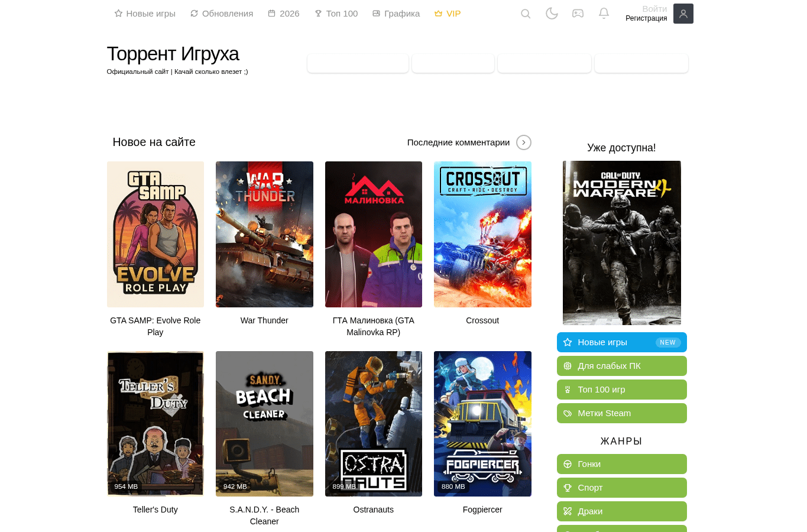Screen dimensions: 807x532
Task: Open notifications bell icon
Action: [x=604, y=14]
